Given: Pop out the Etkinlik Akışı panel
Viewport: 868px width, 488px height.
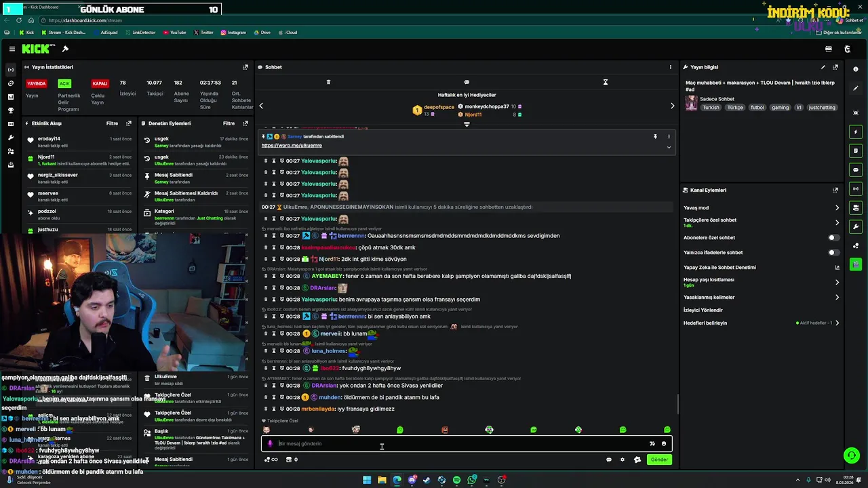Looking at the screenshot, I should click(129, 123).
